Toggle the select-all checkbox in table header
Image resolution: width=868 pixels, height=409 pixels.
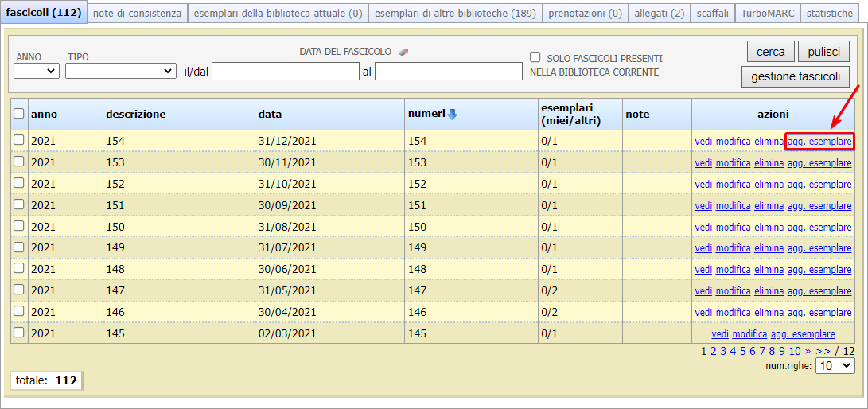[19, 114]
